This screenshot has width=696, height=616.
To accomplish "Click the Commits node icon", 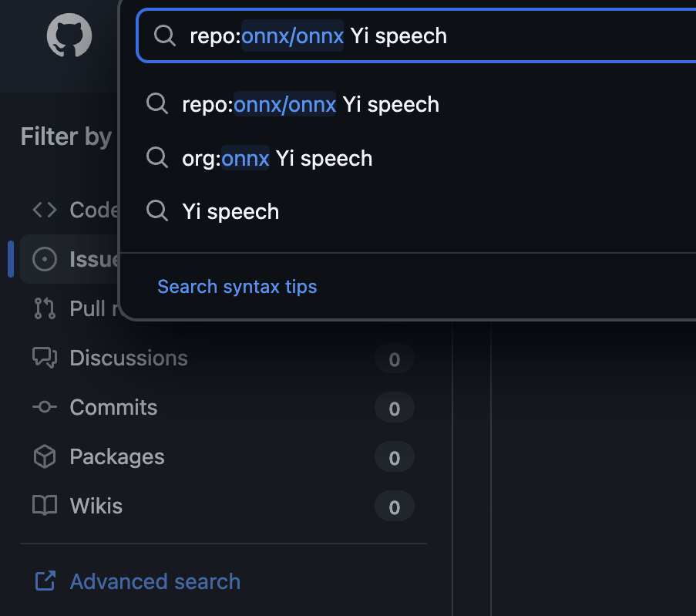I will (x=45, y=407).
